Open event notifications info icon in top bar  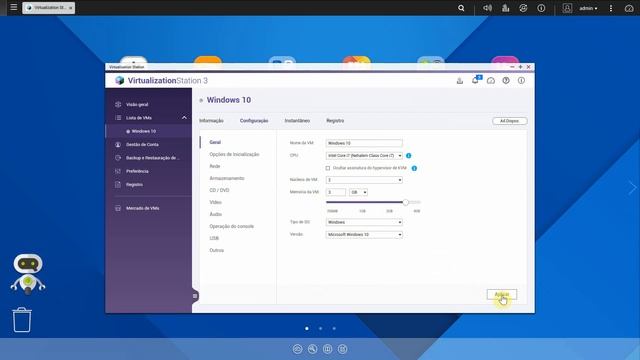541,8
